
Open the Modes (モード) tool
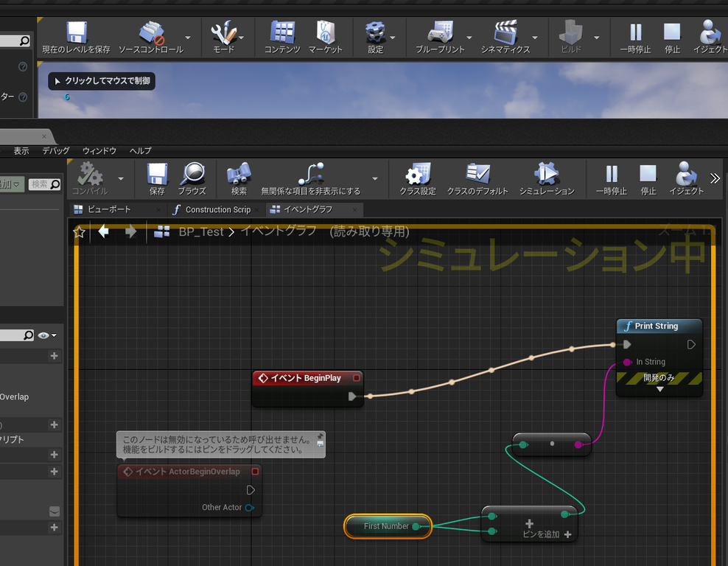[x=224, y=38]
